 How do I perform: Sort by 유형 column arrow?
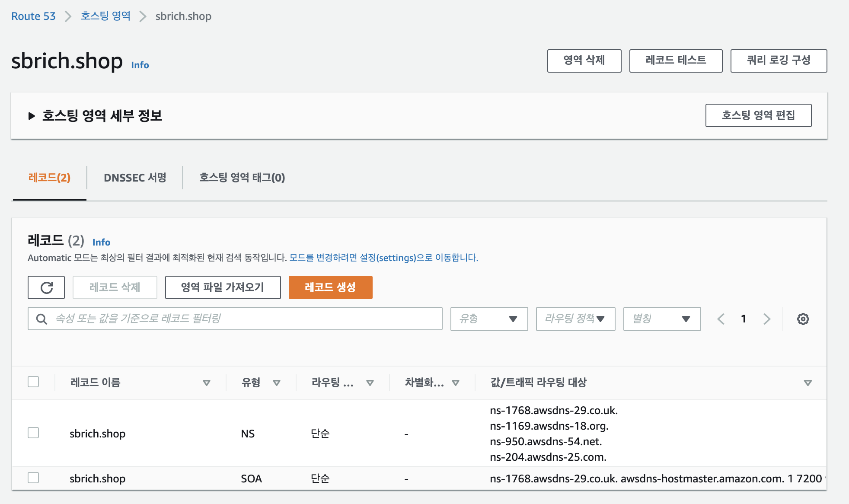point(277,383)
